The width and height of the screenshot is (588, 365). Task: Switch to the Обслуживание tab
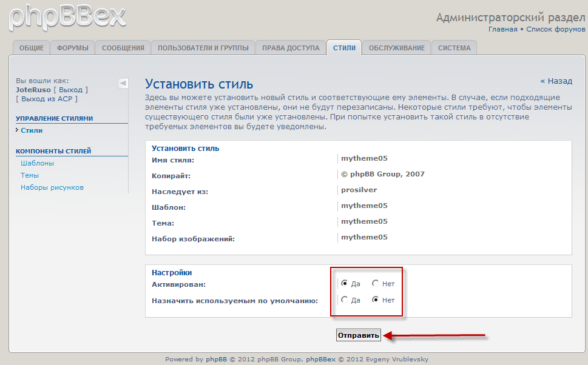396,48
